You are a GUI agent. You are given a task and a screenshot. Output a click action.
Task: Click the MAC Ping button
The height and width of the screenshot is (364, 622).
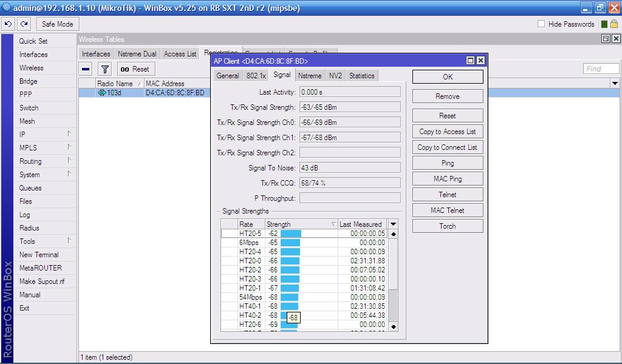point(448,178)
